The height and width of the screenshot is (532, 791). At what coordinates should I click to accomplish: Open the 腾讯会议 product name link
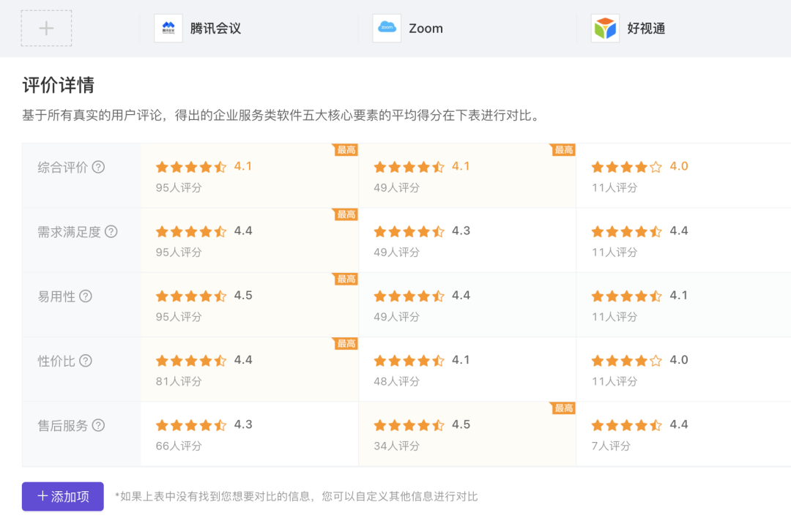(x=215, y=29)
